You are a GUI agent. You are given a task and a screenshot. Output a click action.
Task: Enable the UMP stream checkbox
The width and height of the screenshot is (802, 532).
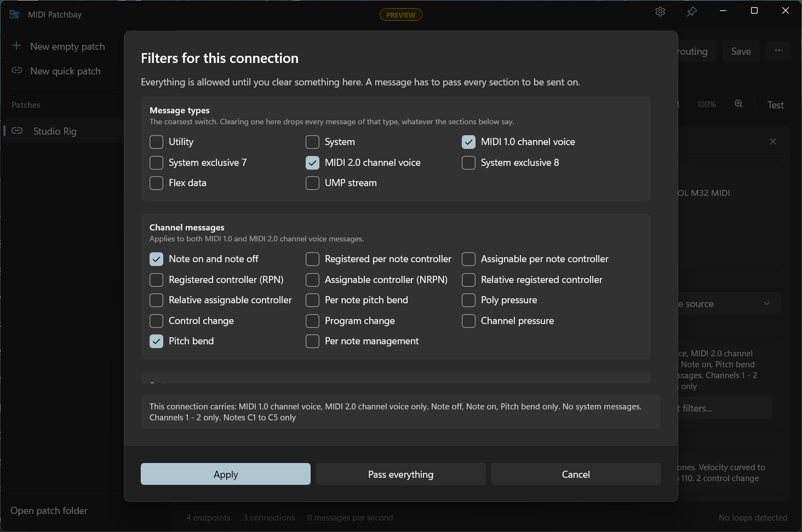coord(313,183)
